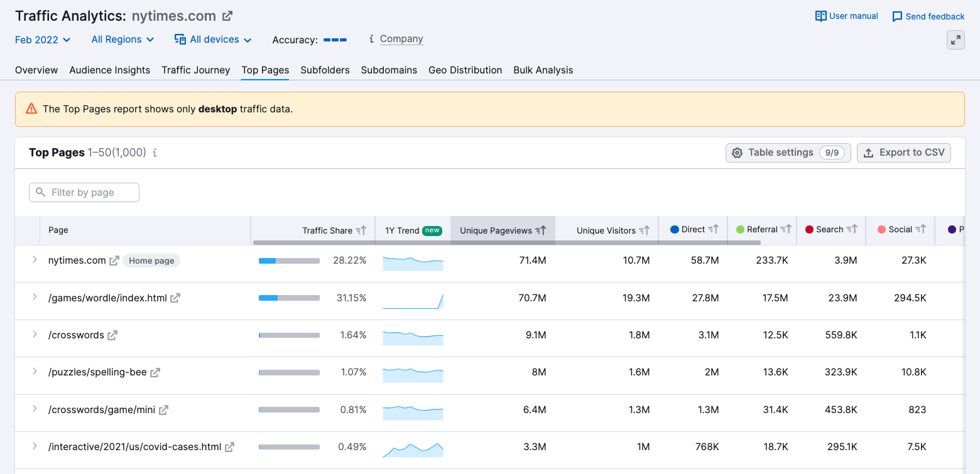980x474 pixels.
Task: Sort by Unique Pageviews column icon
Action: (541, 230)
